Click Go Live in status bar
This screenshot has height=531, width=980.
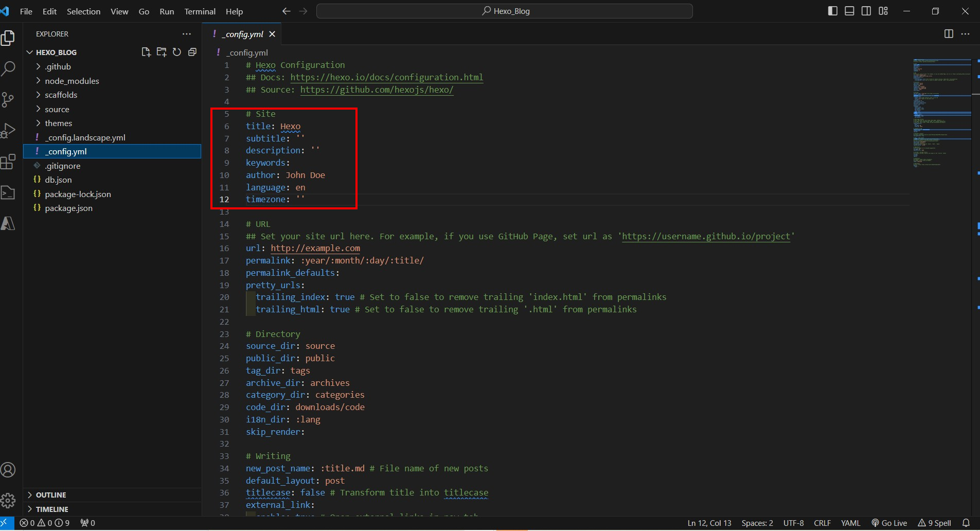(x=889, y=523)
